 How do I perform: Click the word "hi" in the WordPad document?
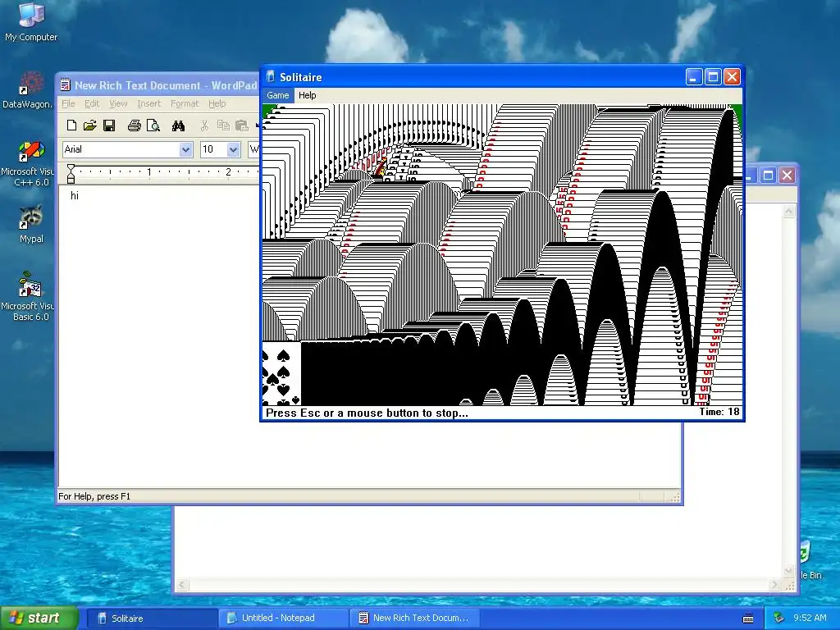tap(75, 195)
